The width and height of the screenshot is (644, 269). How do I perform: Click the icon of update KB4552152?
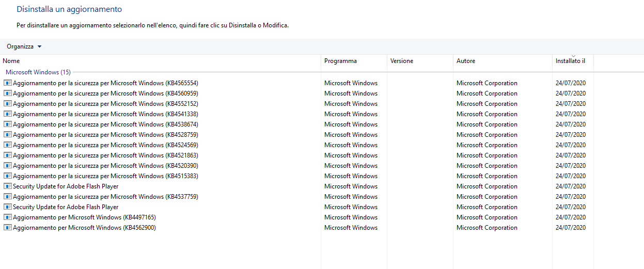8,104
